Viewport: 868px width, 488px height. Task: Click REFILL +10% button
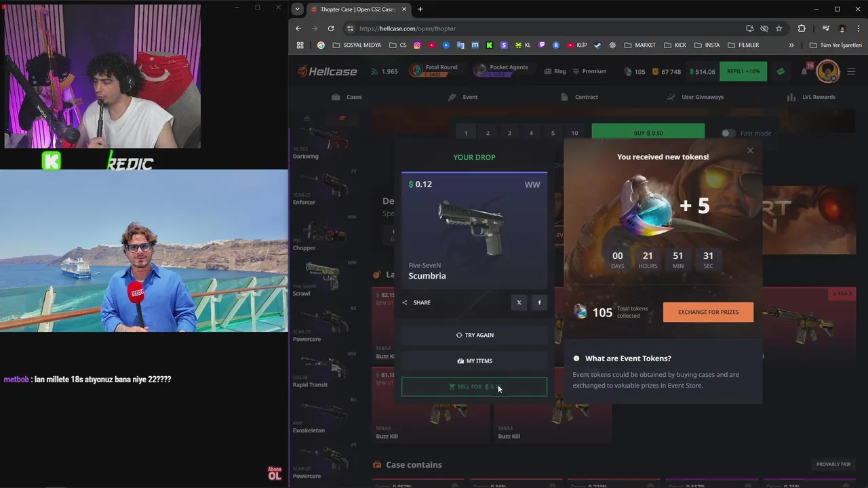point(743,71)
